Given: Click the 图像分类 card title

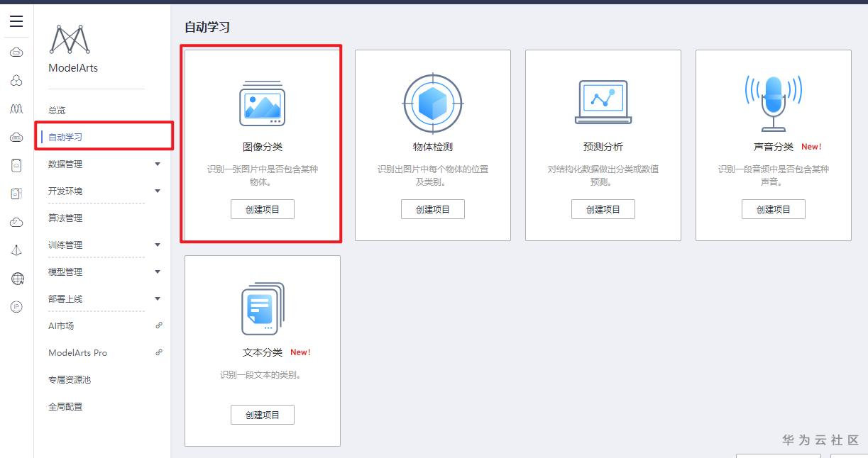Looking at the screenshot, I should [263, 147].
